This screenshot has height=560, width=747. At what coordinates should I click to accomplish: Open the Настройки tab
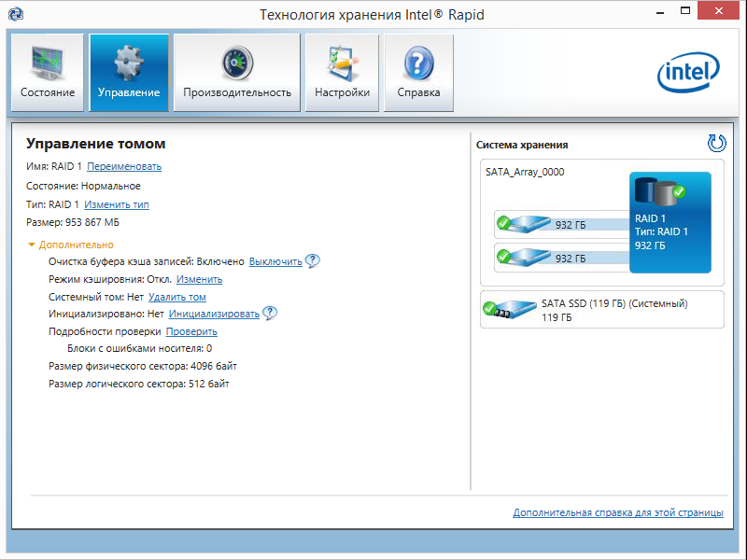(342, 73)
